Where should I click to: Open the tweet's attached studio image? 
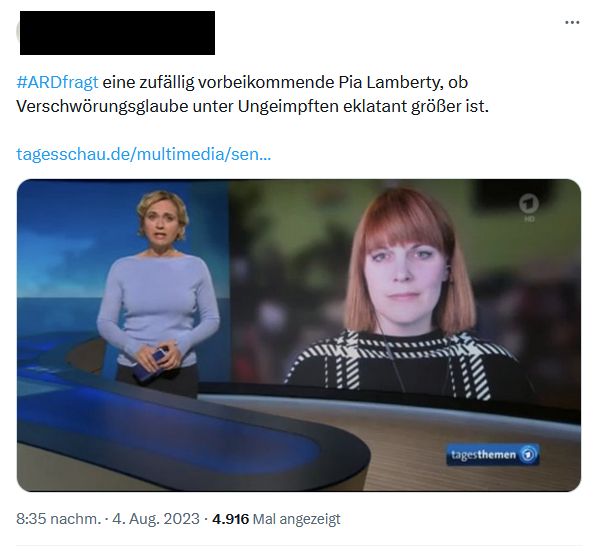(299, 335)
